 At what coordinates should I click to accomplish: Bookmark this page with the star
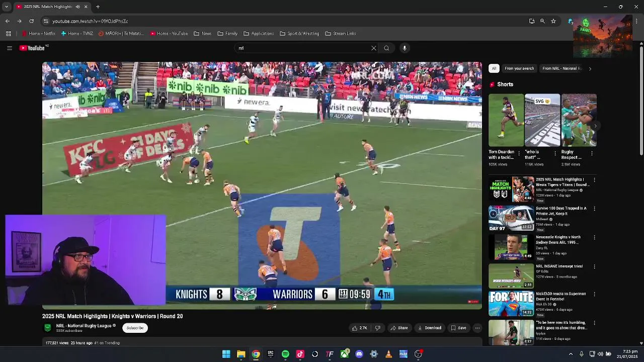[553, 21]
